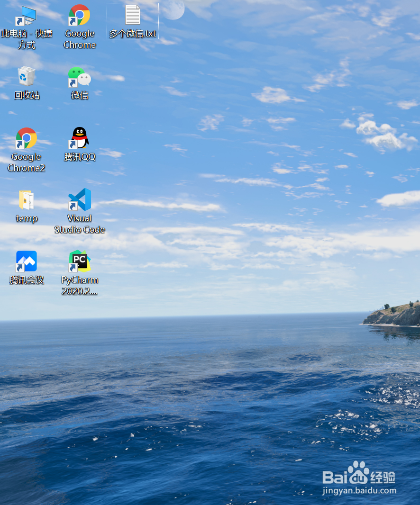Click the 回收站 label text
Viewport: 420px width, 505px height.
[27, 95]
